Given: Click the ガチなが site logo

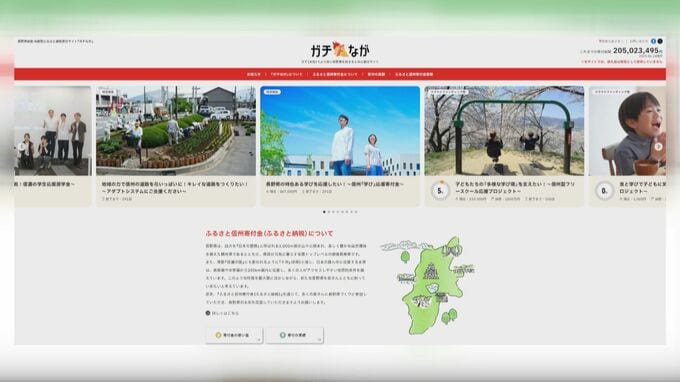Looking at the screenshot, I should (x=340, y=50).
